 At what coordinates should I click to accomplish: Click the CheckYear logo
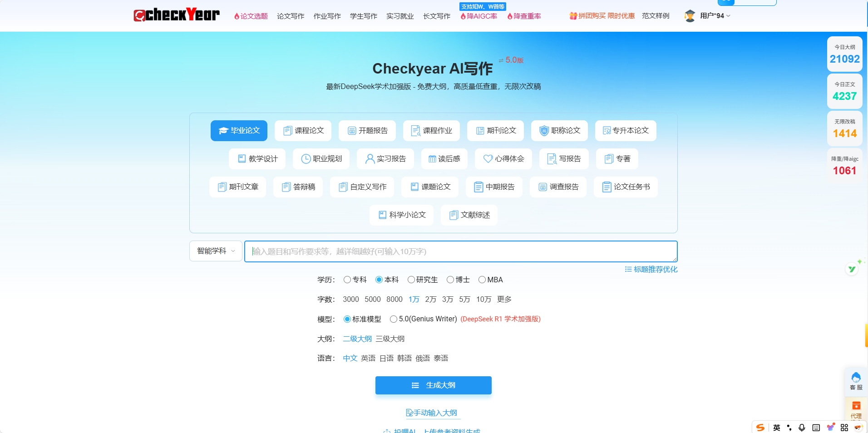click(x=177, y=15)
